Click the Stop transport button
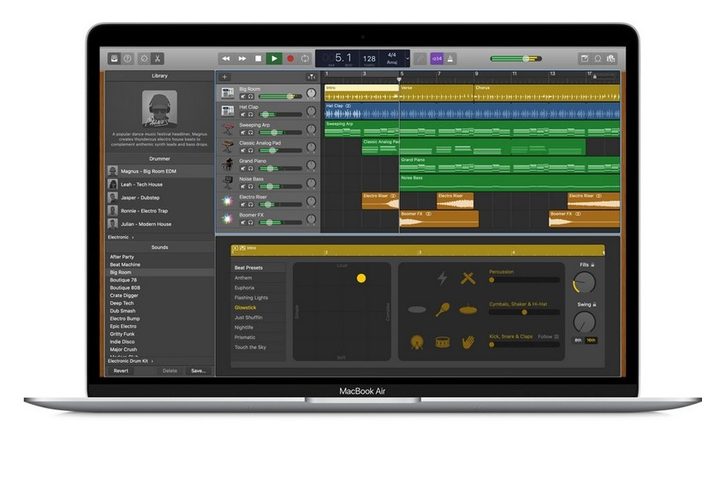720x480 pixels. (258, 58)
